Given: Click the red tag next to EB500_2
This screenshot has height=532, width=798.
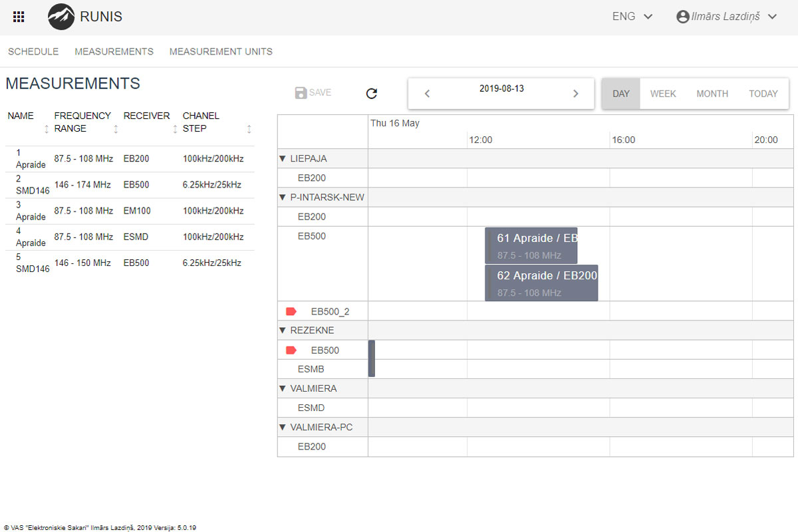Looking at the screenshot, I should (291, 311).
